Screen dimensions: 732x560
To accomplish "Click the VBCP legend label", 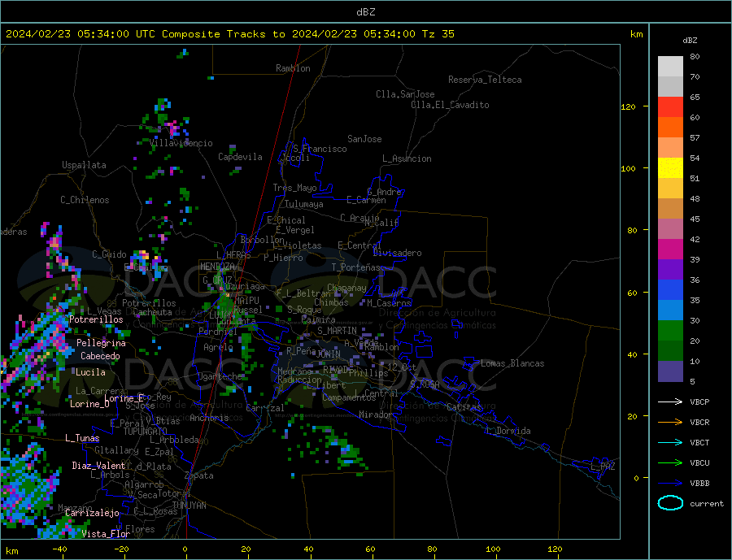I will (x=699, y=402).
